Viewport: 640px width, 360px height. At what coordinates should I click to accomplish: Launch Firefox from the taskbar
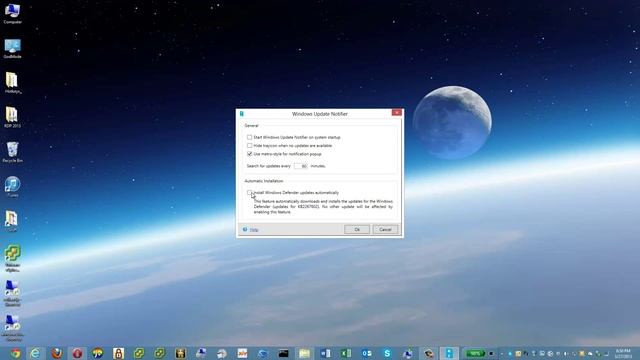point(57,353)
